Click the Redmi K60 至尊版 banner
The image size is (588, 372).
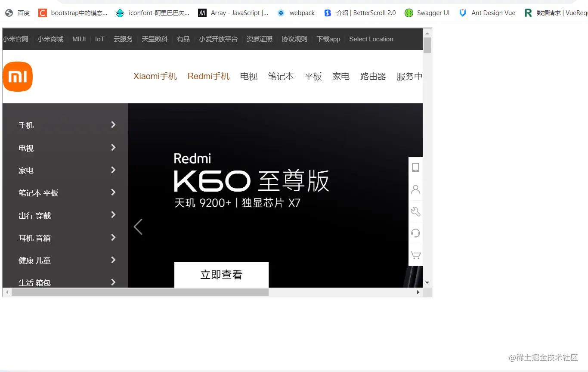(275, 195)
